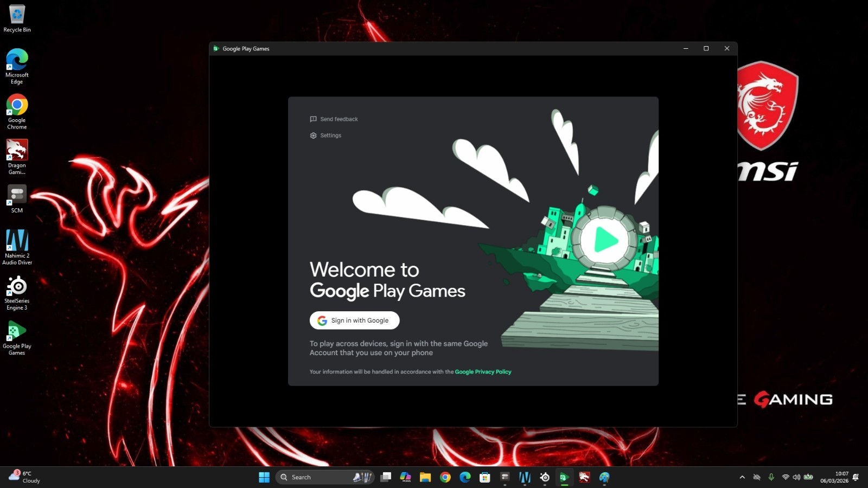Open Microsoft Edge from taskbar

pos(465,477)
